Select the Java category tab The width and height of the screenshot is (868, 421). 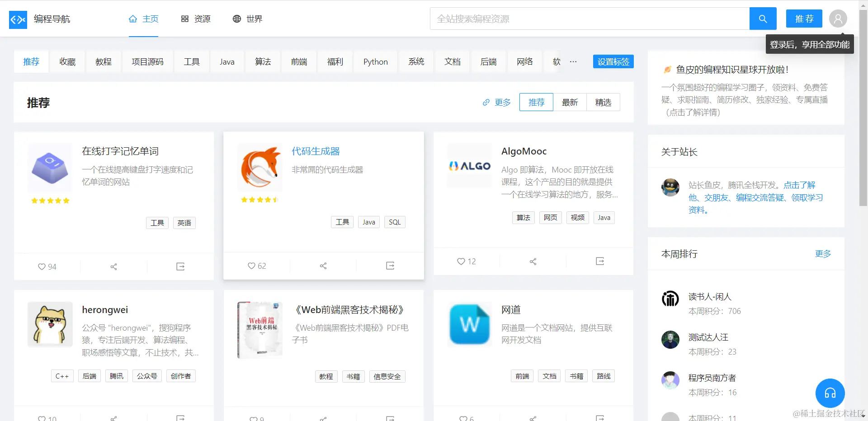pyautogui.click(x=227, y=61)
